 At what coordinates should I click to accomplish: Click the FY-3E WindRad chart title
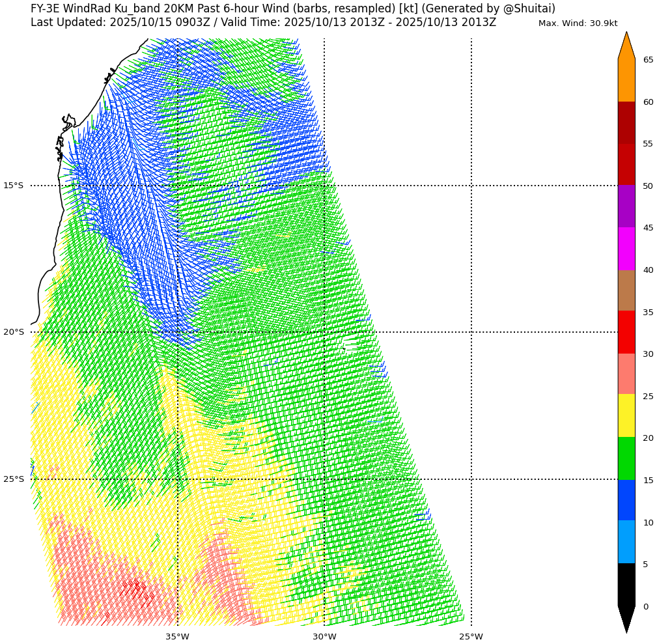click(x=293, y=8)
